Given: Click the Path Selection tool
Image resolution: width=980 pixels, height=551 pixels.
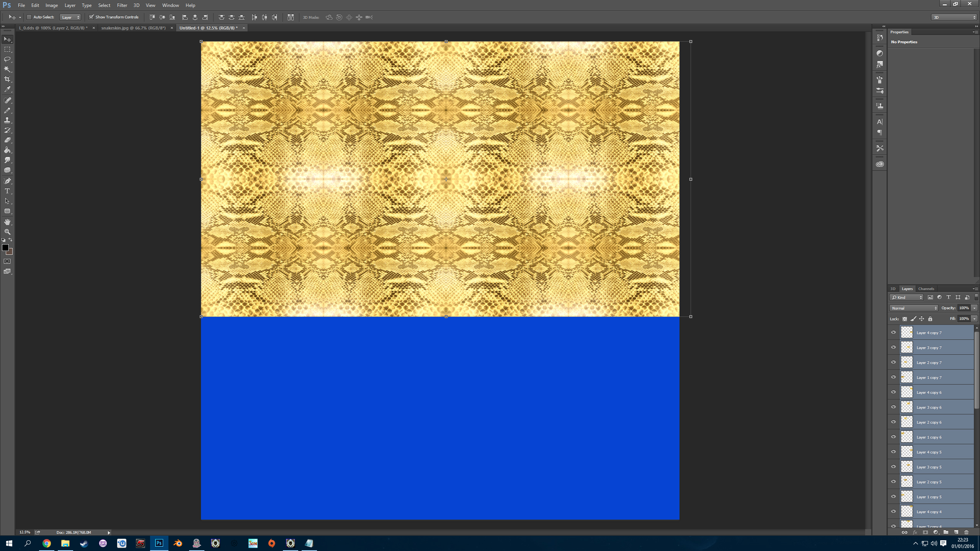Looking at the screenshot, I should pyautogui.click(x=7, y=201).
